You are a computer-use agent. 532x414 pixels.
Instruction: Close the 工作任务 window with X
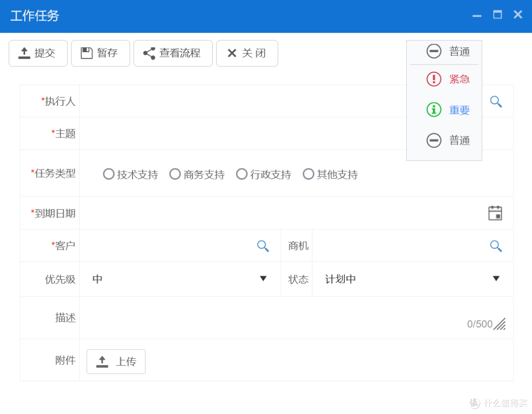click(518, 15)
